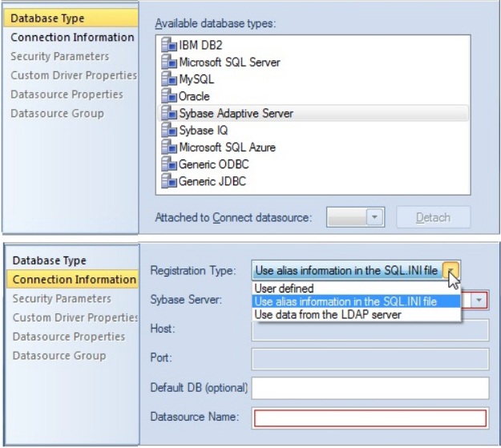Click the Generic JDBC database icon
The image size is (501, 448).
click(x=168, y=181)
